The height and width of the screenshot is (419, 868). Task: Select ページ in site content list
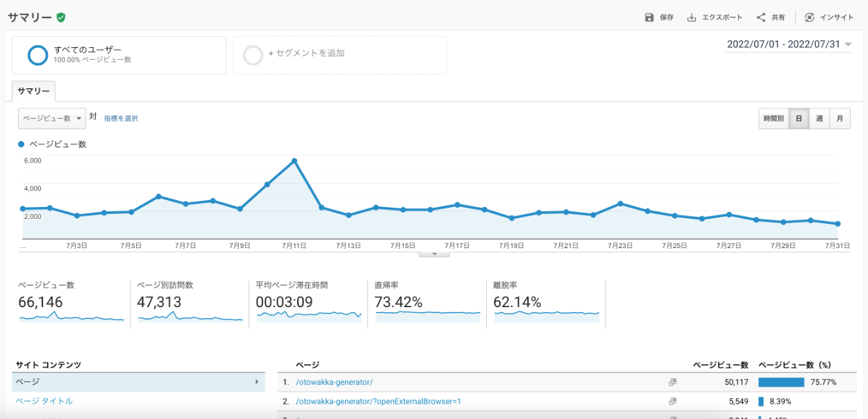pos(138,382)
